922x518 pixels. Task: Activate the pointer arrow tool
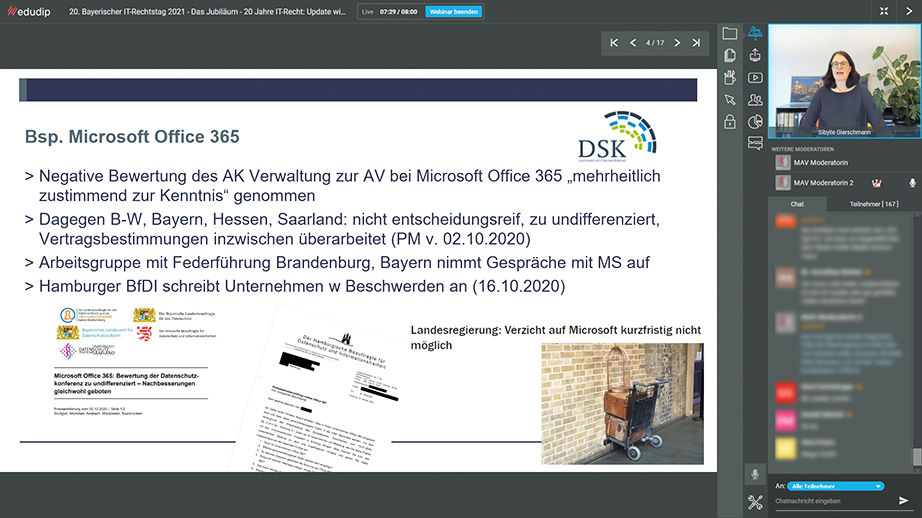coord(730,99)
